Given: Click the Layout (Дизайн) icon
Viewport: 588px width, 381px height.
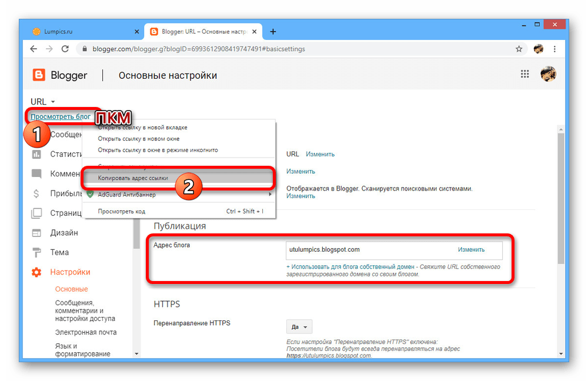Looking at the screenshot, I should click(36, 233).
